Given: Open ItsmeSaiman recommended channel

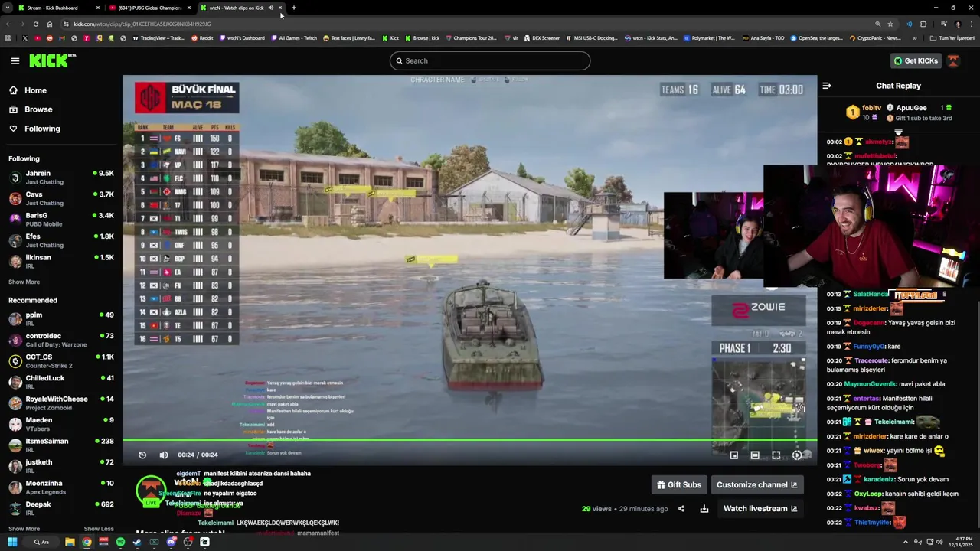Looking at the screenshot, I should [x=61, y=445].
